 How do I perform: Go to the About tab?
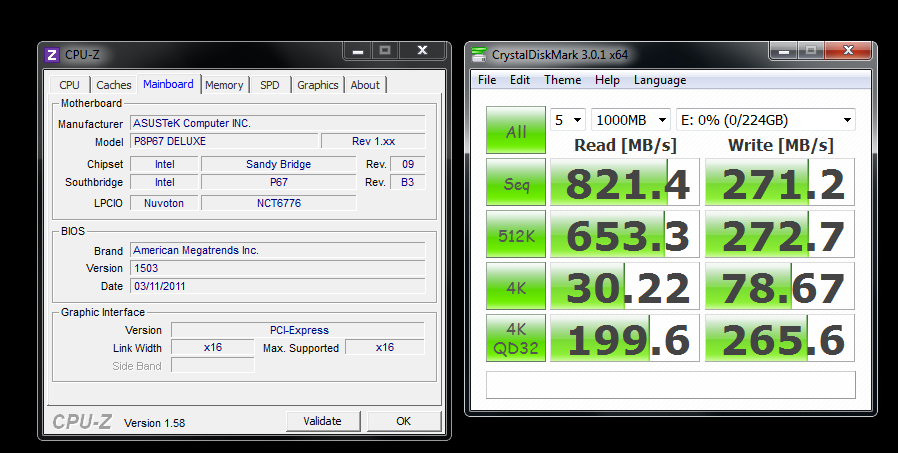(365, 85)
